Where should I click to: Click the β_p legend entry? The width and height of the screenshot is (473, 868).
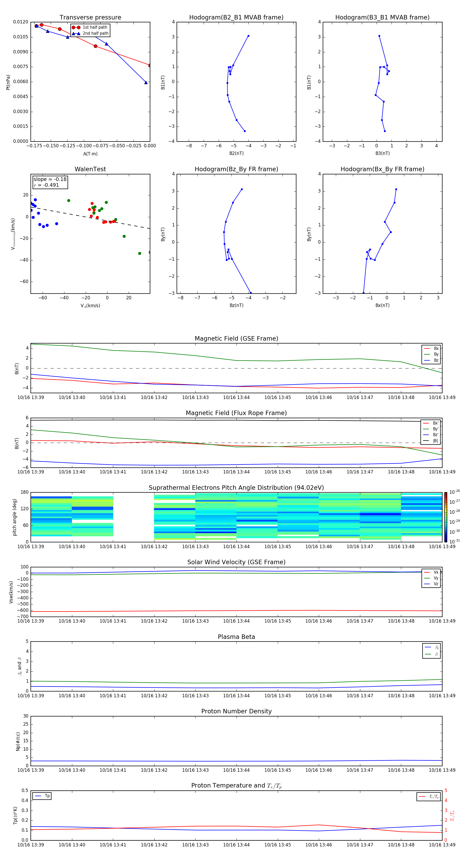point(431,647)
